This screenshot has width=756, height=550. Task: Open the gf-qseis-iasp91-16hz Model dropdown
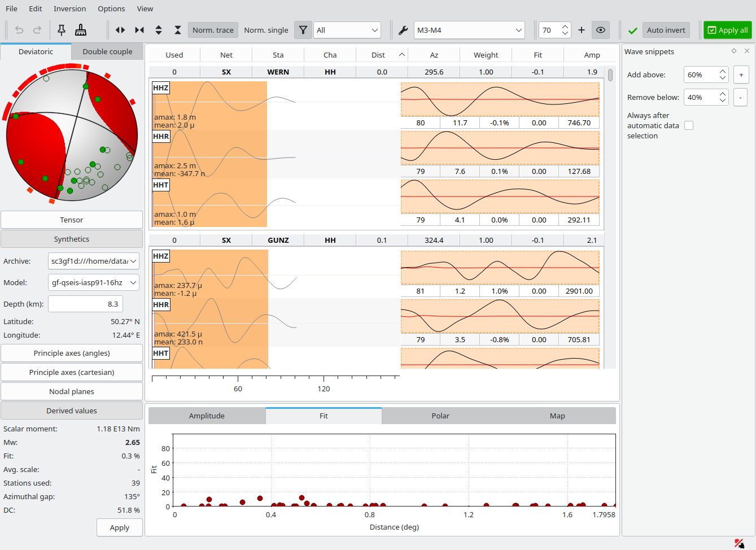pyautogui.click(x=94, y=282)
